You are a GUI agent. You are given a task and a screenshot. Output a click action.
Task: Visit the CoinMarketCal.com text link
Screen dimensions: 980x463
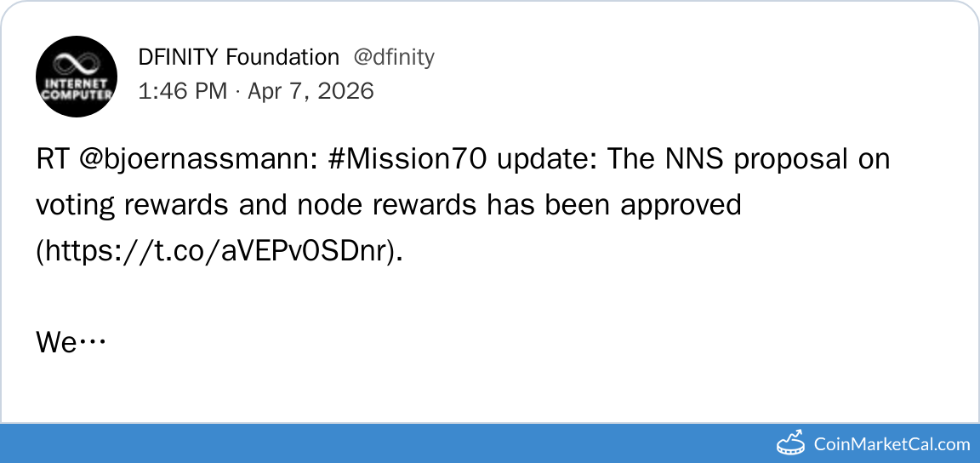point(892,443)
